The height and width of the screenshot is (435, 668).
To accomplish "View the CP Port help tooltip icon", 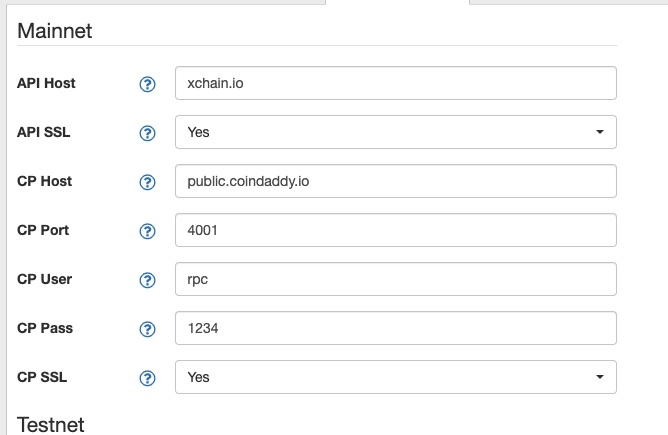I will [147, 231].
